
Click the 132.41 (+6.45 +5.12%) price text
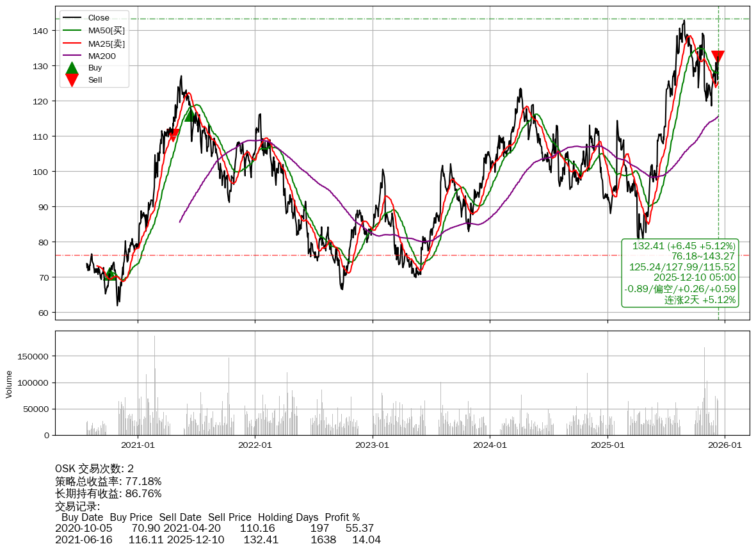684,246
